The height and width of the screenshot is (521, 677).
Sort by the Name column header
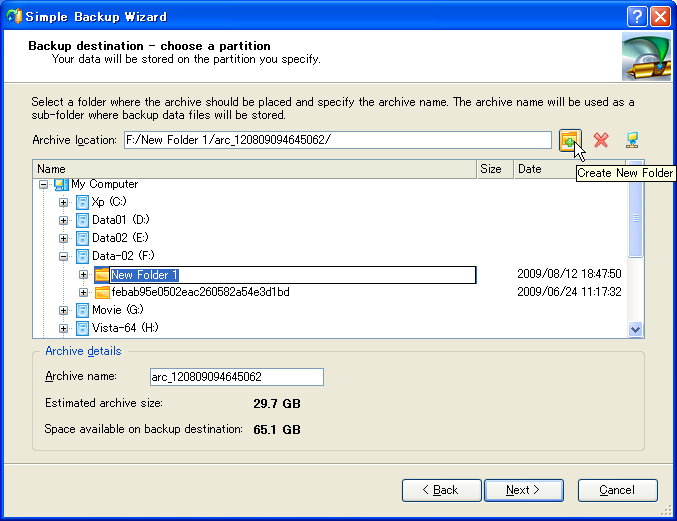tap(254, 169)
